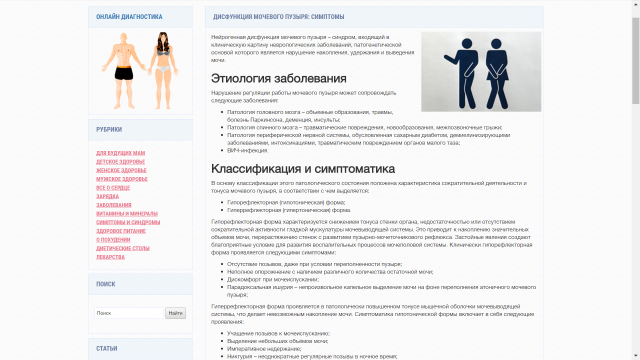Screen dimensions: 640x360
Task: Select the 'Все о сердце' link
Action: (x=113, y=188)
